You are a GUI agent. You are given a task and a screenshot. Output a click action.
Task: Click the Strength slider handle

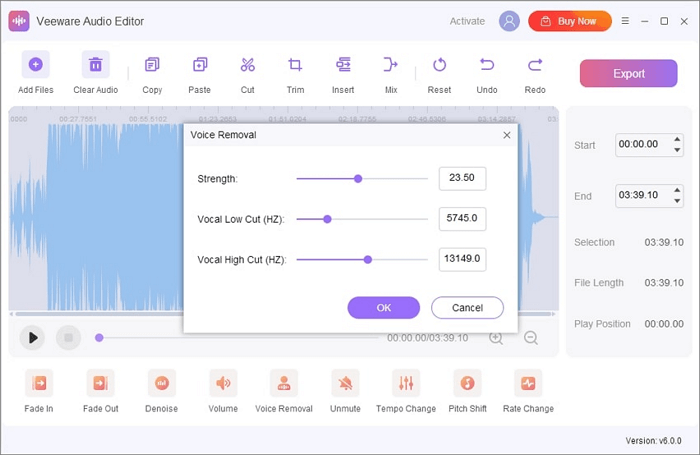pos(358,179)
